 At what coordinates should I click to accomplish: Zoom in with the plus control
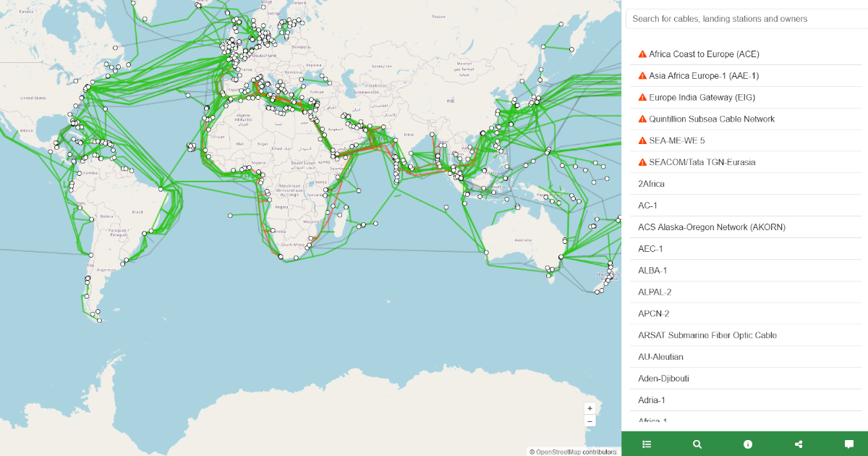tap(590, 408)
